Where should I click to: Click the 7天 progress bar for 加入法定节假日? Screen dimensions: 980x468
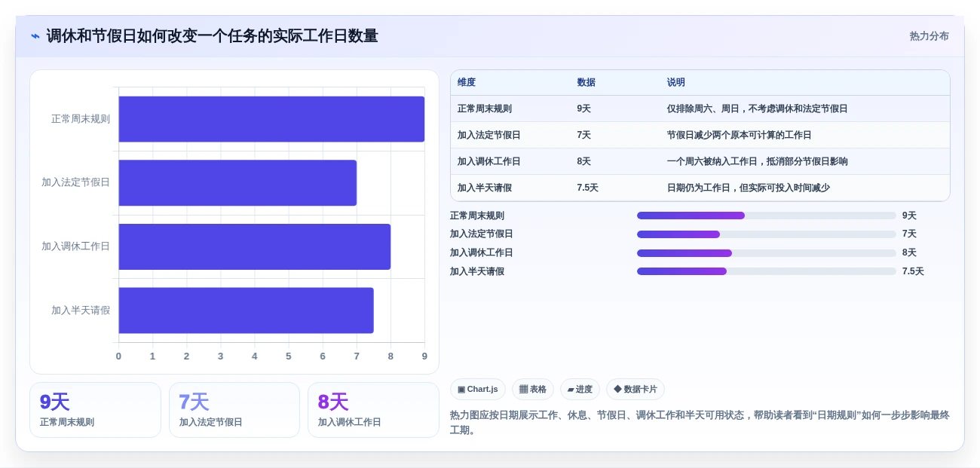coord(767,234)
